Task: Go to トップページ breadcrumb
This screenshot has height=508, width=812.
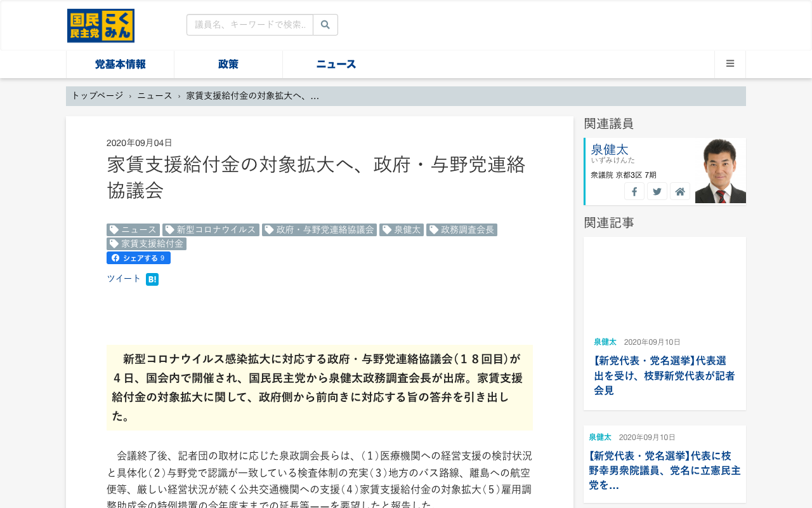Action: point(97,95)
